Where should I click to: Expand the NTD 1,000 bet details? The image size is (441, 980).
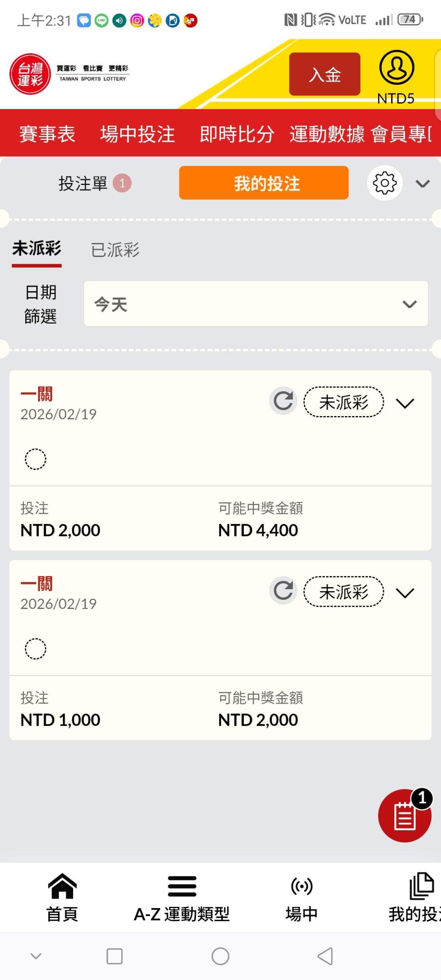tap(405, 593)
